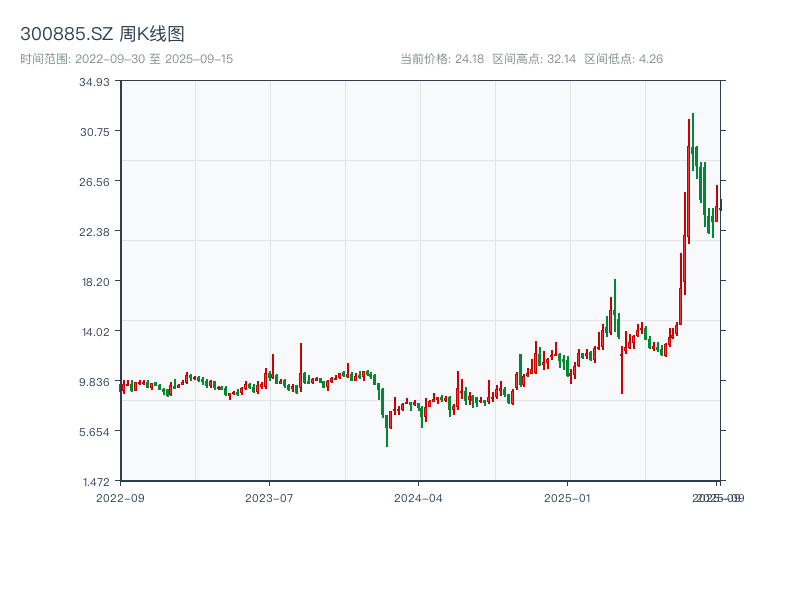Viewport: 800px width, 600px height.
Task: Click the x-axis label 2022-09
Action: coord(120,498)
